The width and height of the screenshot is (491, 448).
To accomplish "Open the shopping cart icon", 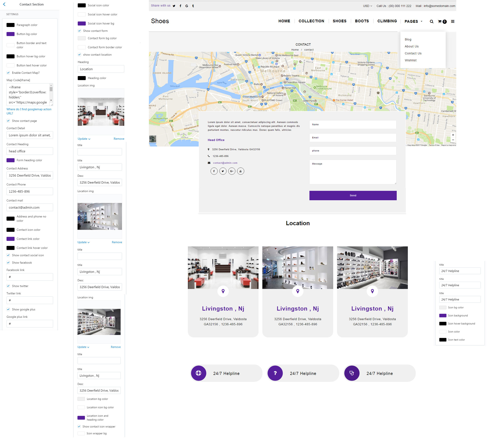I will [x=440, y=21].
